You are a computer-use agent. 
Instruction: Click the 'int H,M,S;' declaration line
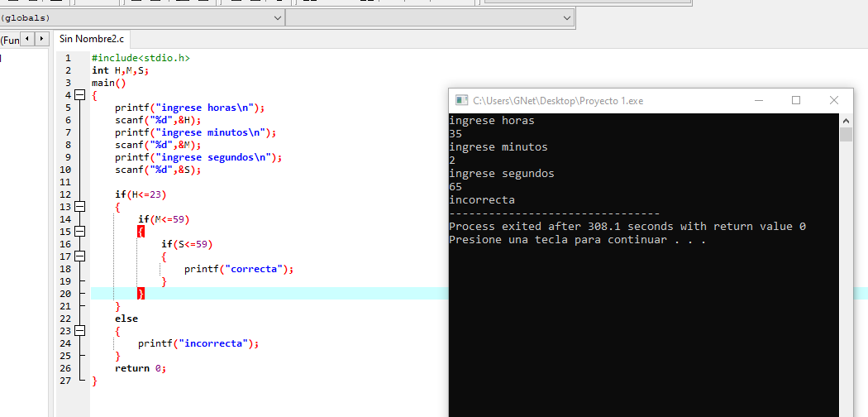click(x=121, y=70)
